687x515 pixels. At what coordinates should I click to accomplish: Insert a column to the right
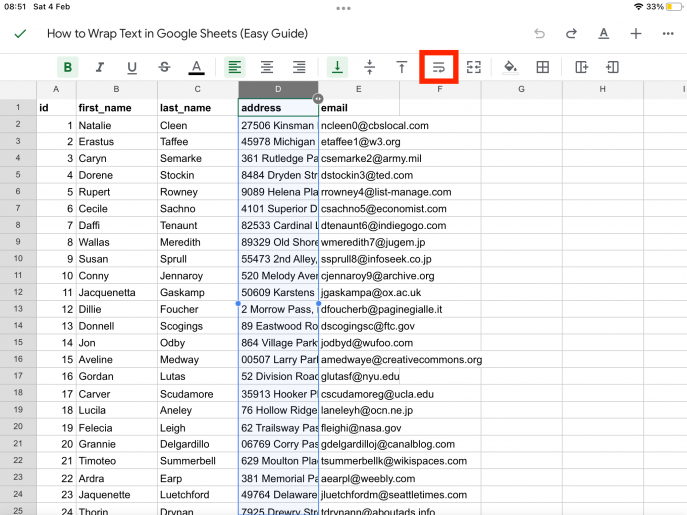pos(581,67)
